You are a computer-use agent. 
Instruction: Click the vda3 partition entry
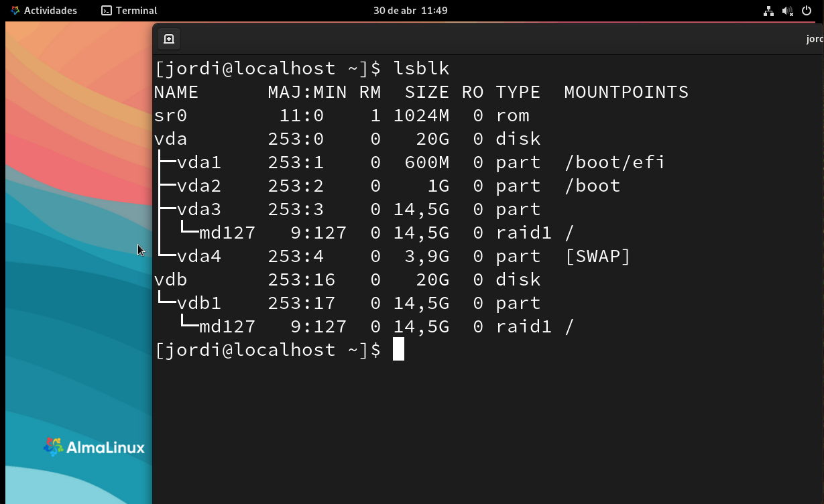[x=199, y=209]
